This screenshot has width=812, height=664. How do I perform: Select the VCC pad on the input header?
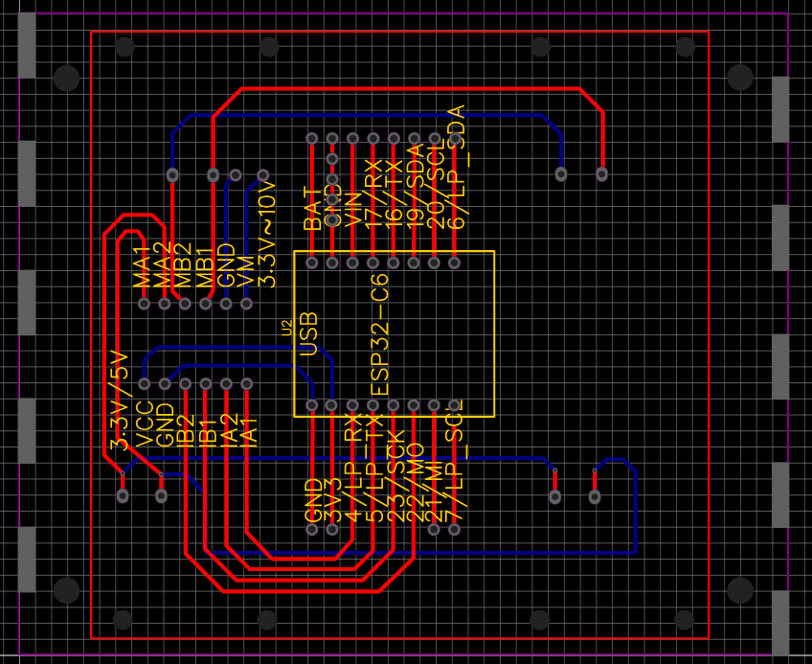point(145,384)
